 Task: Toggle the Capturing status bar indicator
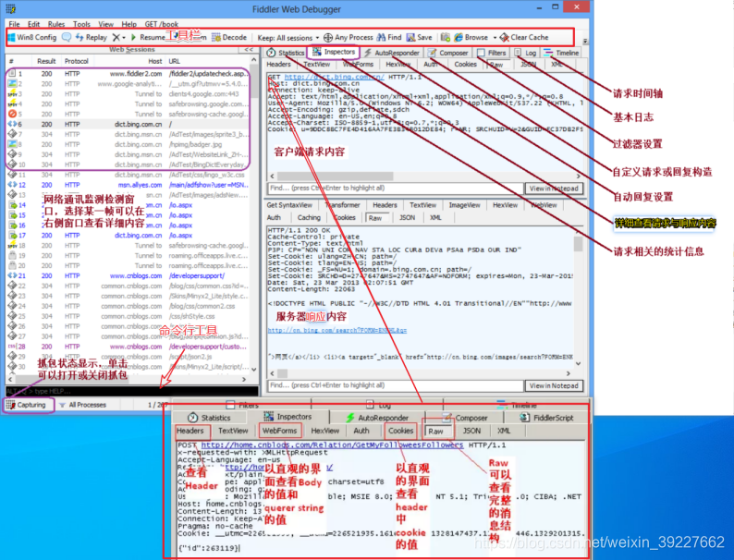pyautogui.click(x=27, y=405)
